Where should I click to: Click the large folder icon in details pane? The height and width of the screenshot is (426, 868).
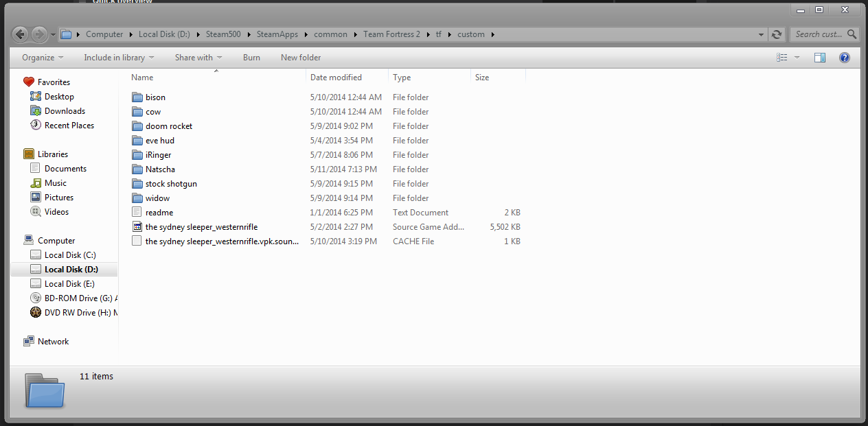45,390
